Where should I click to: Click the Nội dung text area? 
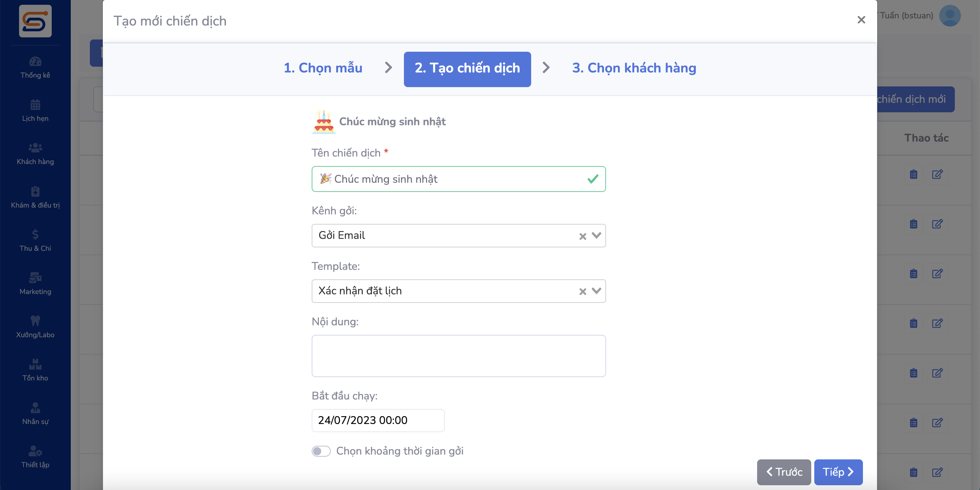tap(458, 356)
